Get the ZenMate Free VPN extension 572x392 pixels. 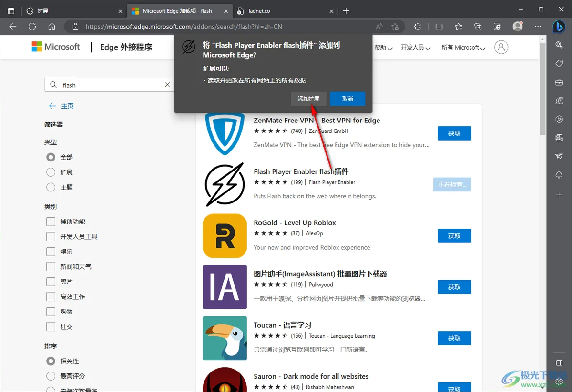(x=454, y=133)
